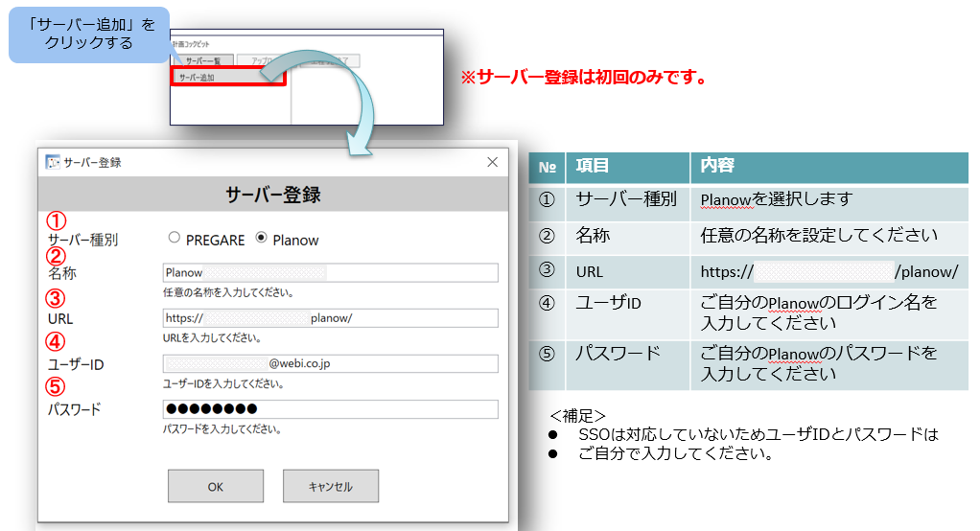Click the note line starting with SSOは対応していない
Image resolution: width=980 pixels, height=531 pixels.
tap(758, 435)
